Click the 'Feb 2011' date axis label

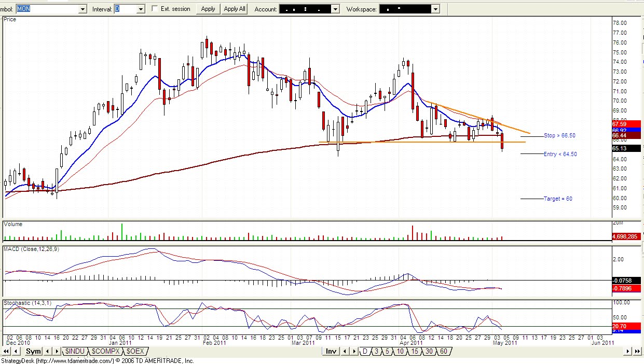pos(215,343)
